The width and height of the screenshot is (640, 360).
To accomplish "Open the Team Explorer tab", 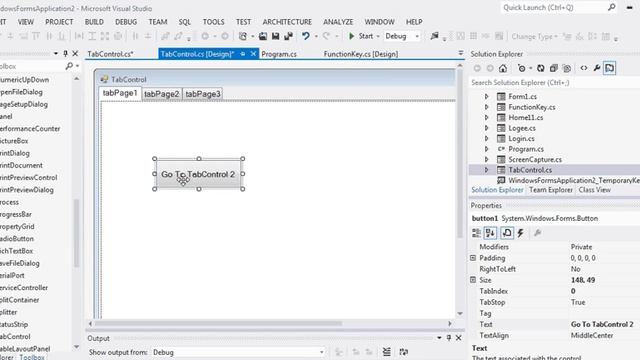I will [551, 190].
